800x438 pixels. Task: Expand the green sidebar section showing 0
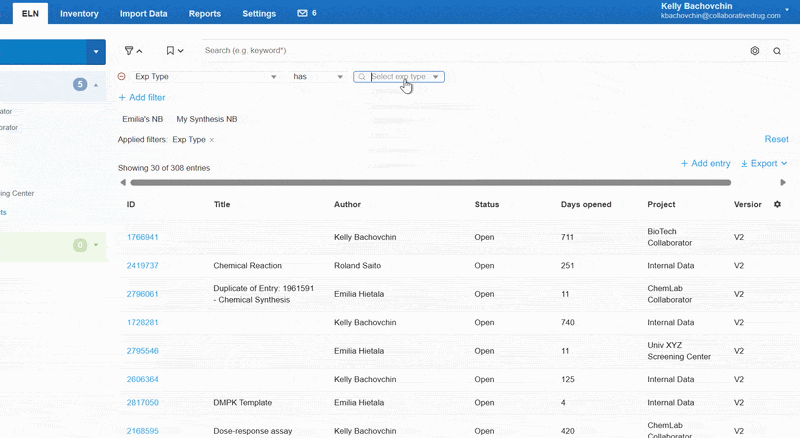coord(96,245)
